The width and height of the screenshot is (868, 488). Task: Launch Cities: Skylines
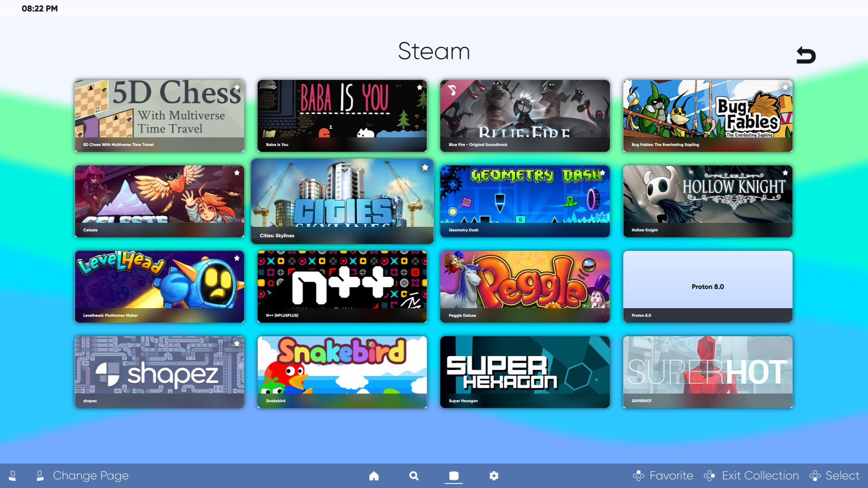click(342, 201)
